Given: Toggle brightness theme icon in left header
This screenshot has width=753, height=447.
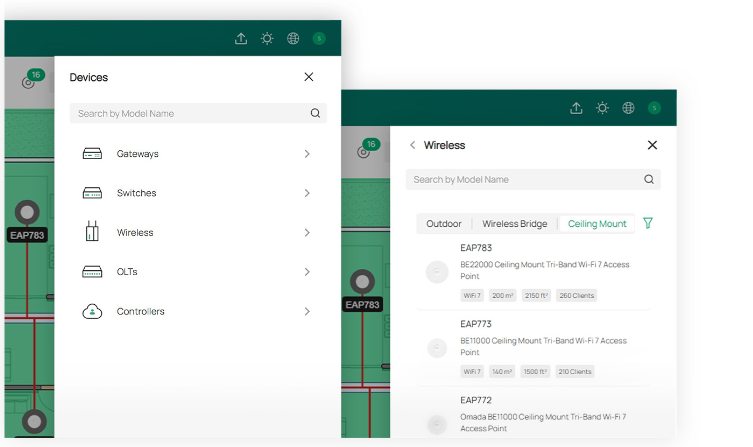Looking at the screenshot, I should pyautogui.click(x=267, y=39).
